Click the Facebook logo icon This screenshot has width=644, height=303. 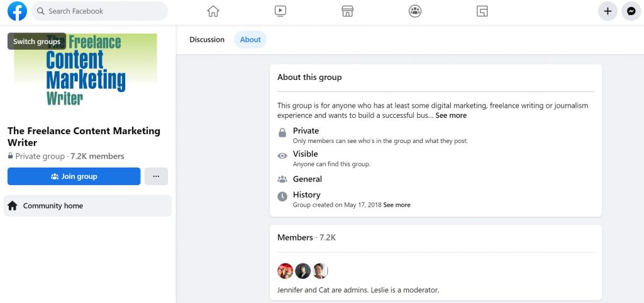pos(17,11)
